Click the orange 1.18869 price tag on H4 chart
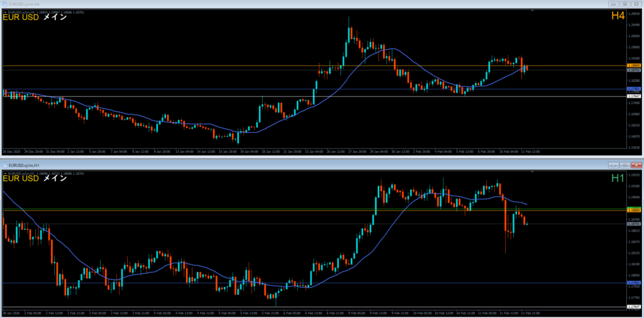 (x=634, y=65)
